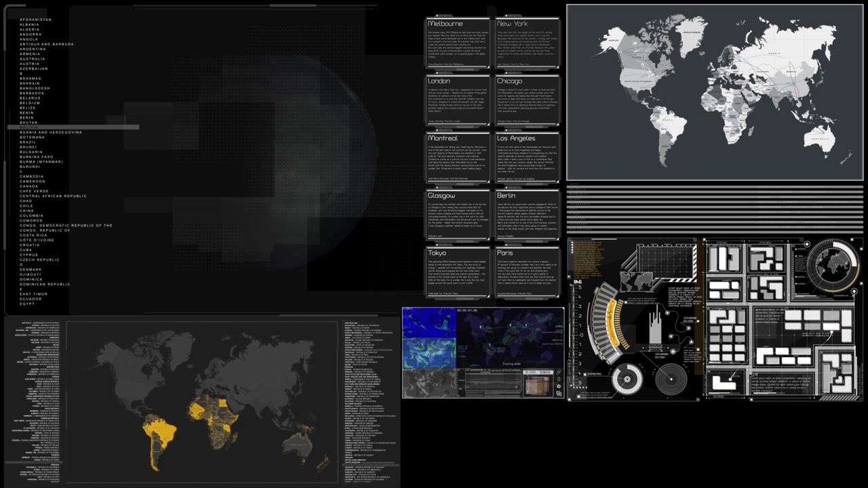Select the Berlin card heading

point(506,195)
